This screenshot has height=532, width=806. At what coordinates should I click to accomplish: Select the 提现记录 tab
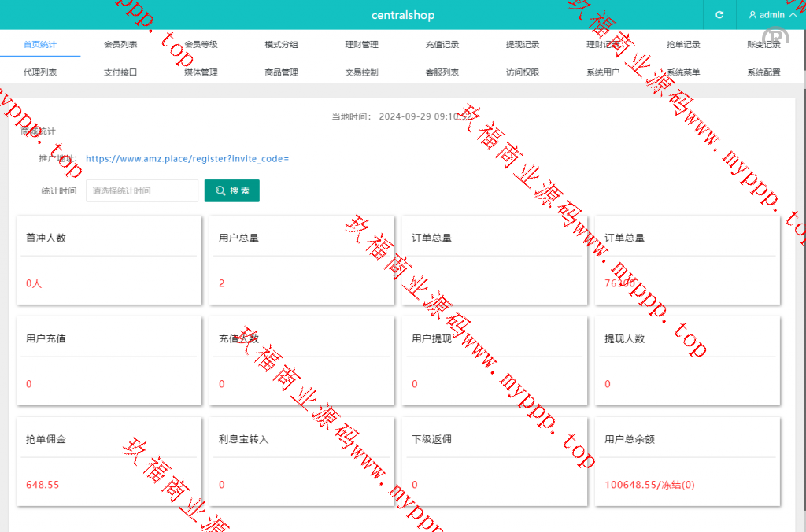(522, 45)
